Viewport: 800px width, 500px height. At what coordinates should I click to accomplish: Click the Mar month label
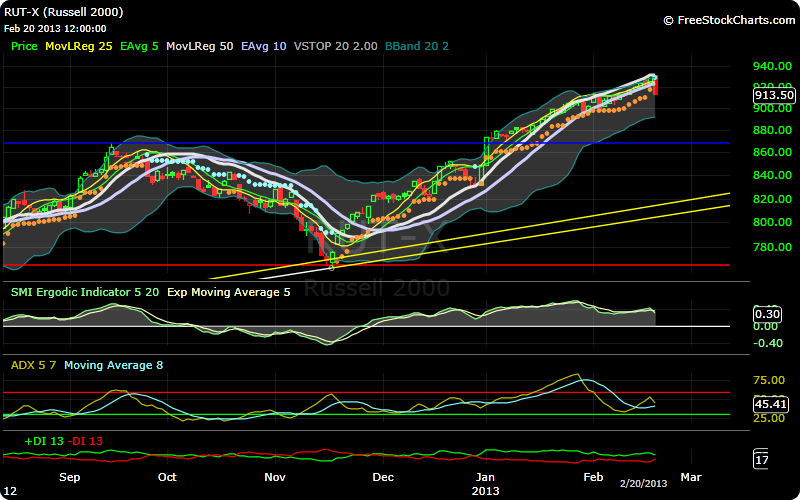click(691, 478)
